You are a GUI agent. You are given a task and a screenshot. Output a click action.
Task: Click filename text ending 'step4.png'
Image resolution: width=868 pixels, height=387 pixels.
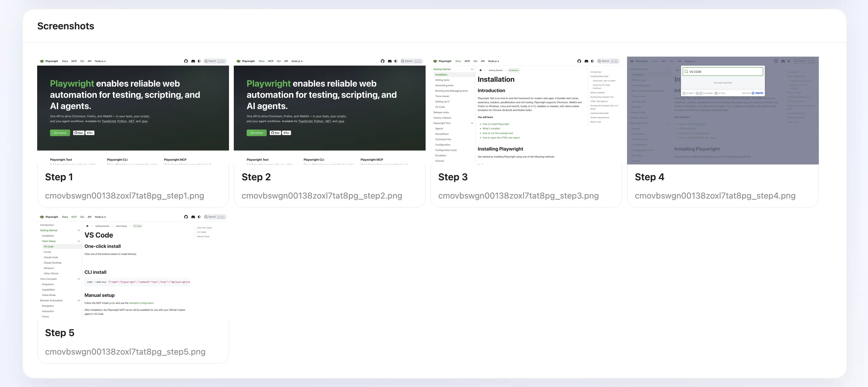(715, 196)
